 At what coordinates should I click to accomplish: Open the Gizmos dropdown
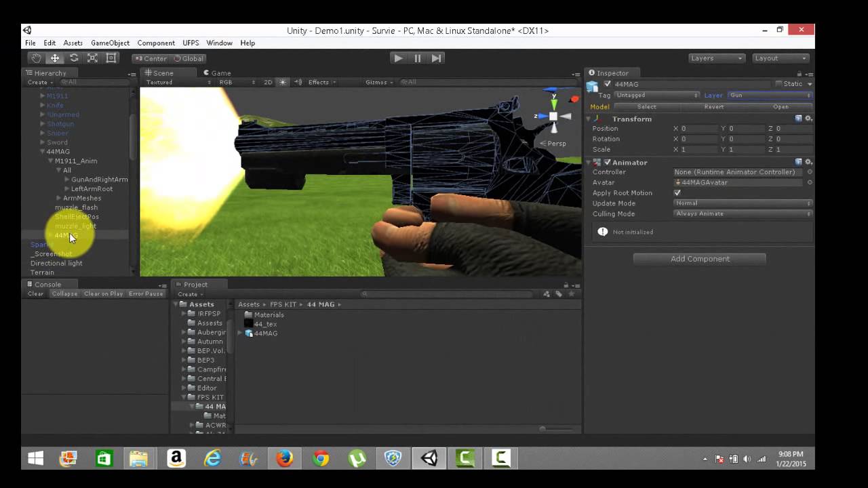pyautogui.click(x=379, y=82)
